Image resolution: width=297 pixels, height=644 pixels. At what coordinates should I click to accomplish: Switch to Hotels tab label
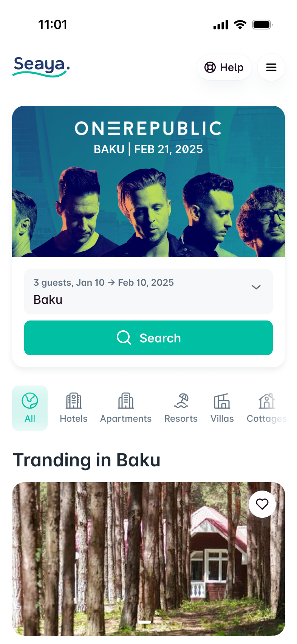click(74, 419)
